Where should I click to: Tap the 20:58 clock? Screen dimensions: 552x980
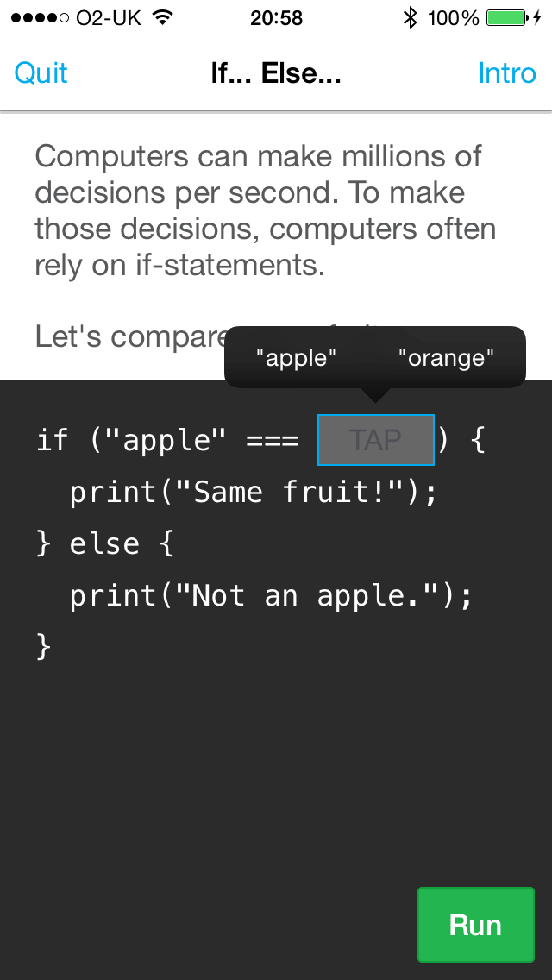[x=276, y=18]
